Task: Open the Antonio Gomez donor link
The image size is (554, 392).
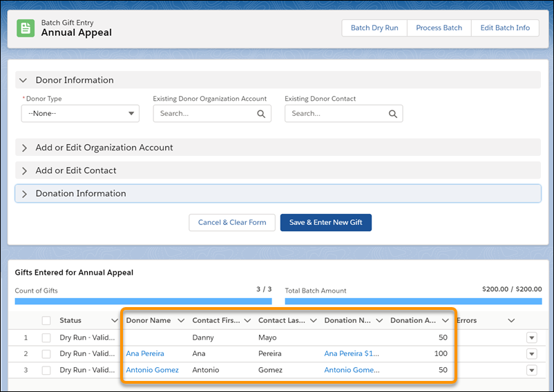Action: pos(152,370)
